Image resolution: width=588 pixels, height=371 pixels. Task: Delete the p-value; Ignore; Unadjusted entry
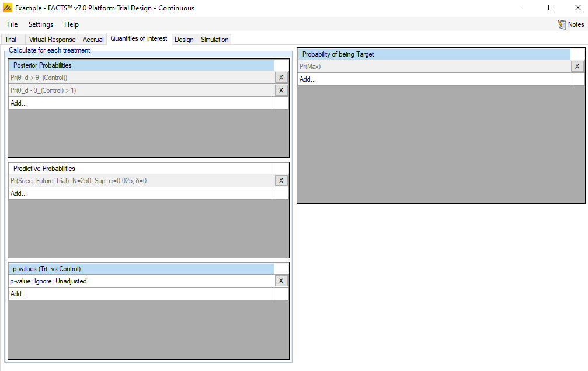(281, 281)
